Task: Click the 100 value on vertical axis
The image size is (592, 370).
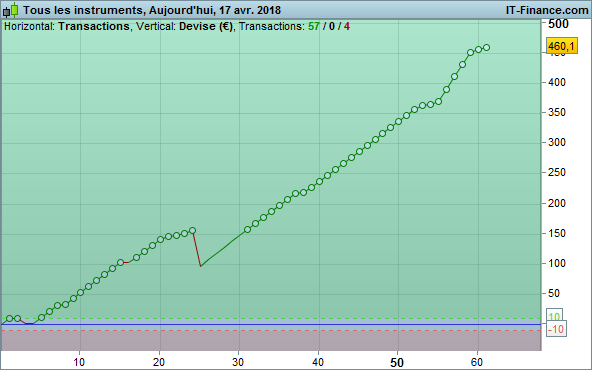Action: (557, 264)
